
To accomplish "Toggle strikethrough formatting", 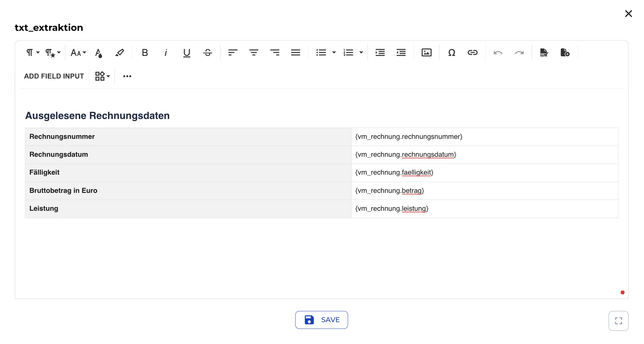I will pos(208,52).
